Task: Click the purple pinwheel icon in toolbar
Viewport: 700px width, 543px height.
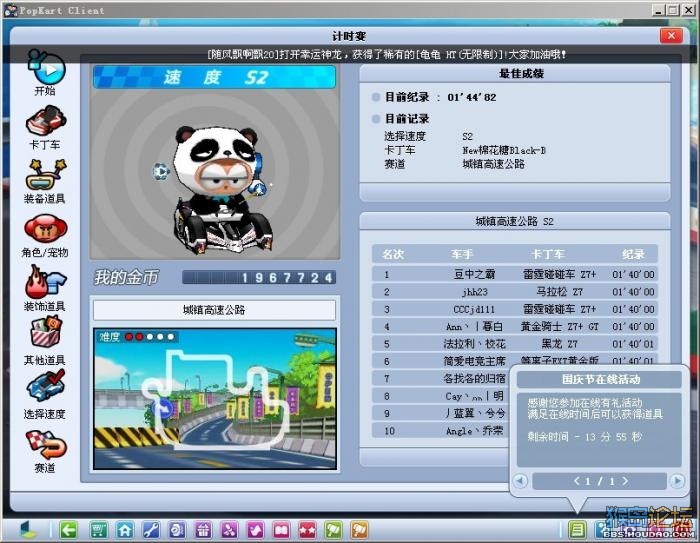Action: tap(229, 530)
